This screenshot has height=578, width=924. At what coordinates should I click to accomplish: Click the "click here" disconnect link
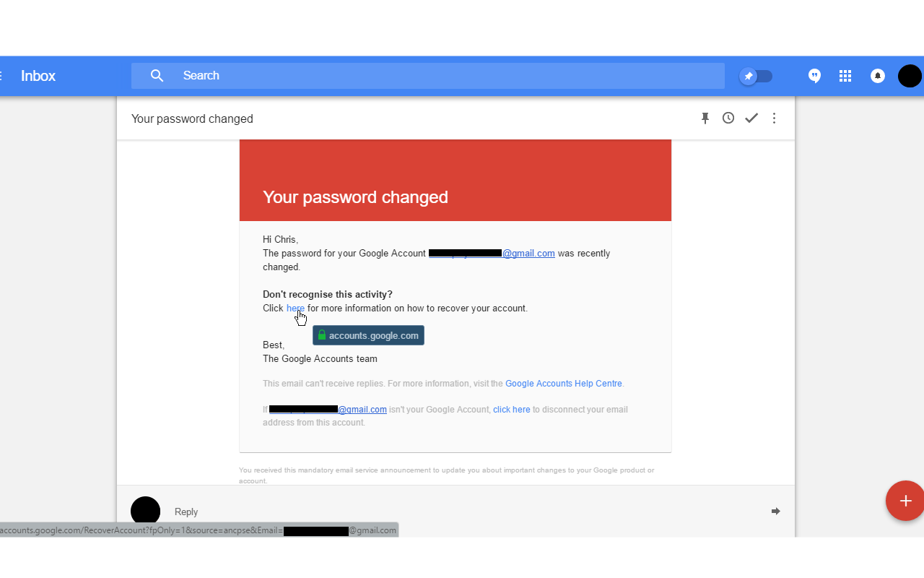tap(511, 410)
